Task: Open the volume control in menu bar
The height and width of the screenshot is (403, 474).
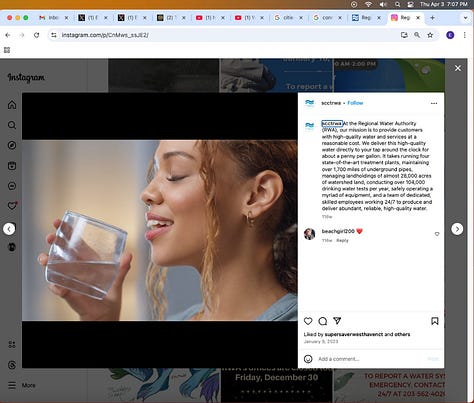Action: coord(383,4)
